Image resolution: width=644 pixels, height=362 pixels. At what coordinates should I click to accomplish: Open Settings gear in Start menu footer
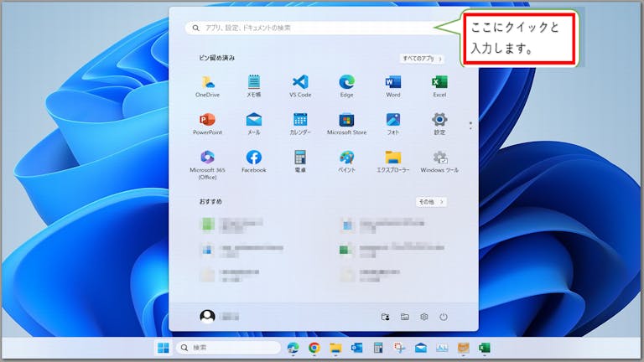click(x=423, y=317)
